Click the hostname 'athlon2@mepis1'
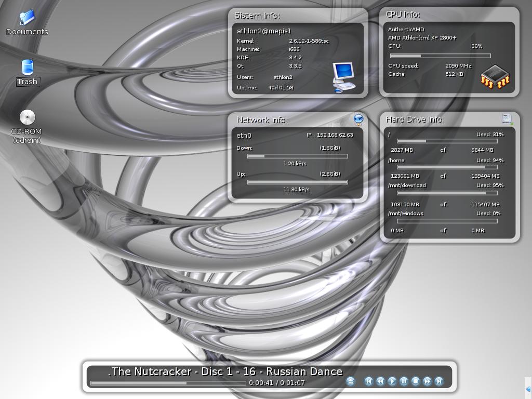The width and height of the screenshot is (532, 399). click(x=264, y=31)
